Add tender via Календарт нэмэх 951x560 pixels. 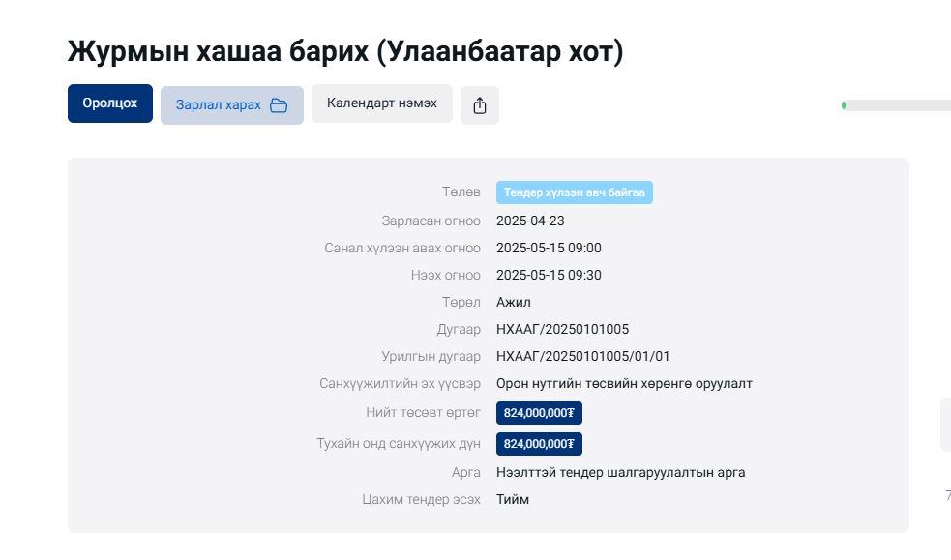click(x=381, y=103)
